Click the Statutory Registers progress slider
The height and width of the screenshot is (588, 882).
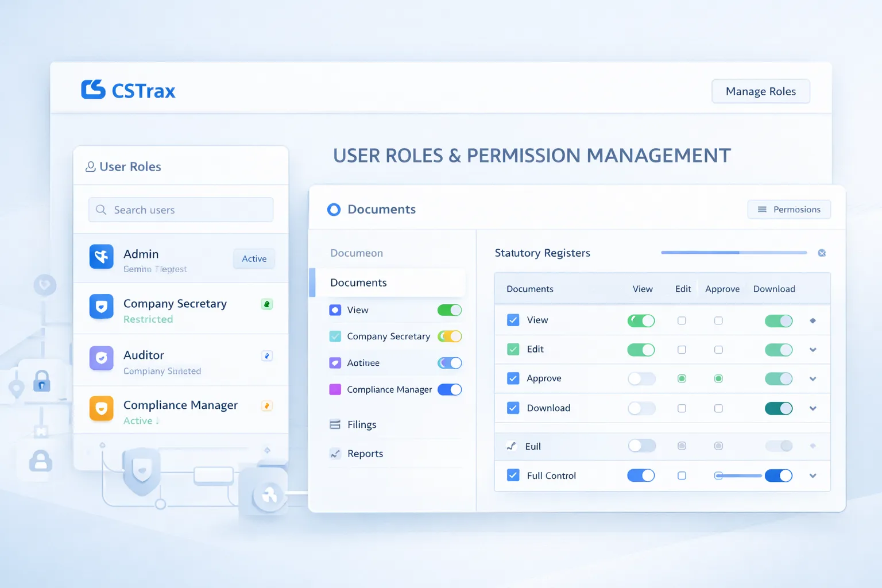(x=734, y=253)
